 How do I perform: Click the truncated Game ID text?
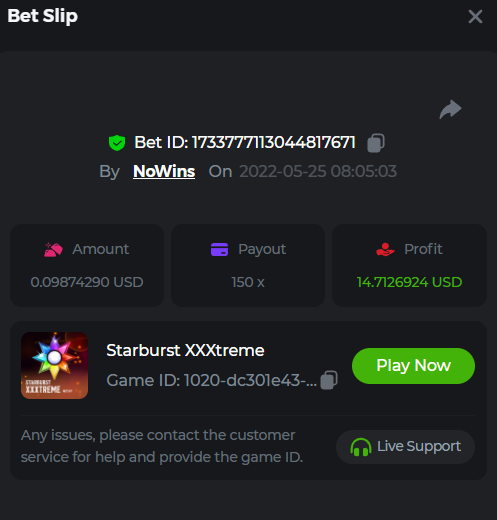click(x=211, y=380)
